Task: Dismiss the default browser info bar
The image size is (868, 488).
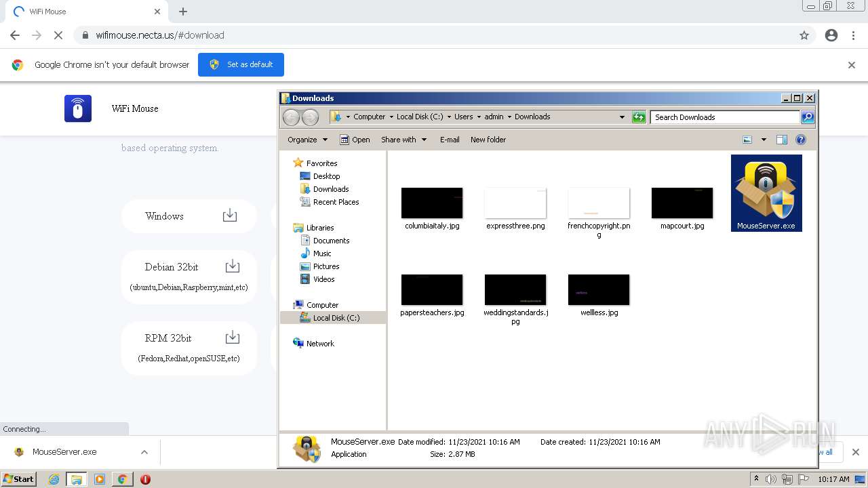Action: pyautogui.click(x=852, y=65)
